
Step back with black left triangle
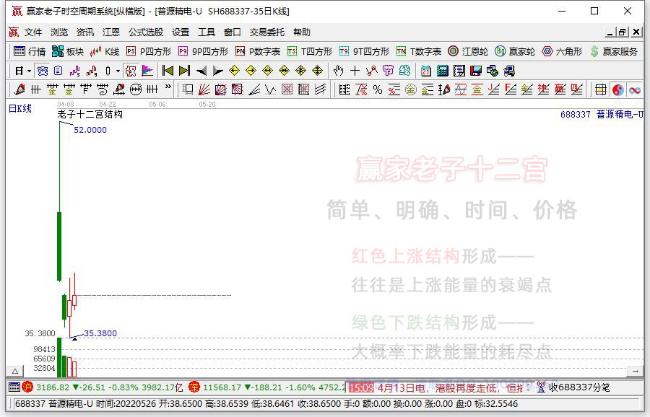pos(201,71)
